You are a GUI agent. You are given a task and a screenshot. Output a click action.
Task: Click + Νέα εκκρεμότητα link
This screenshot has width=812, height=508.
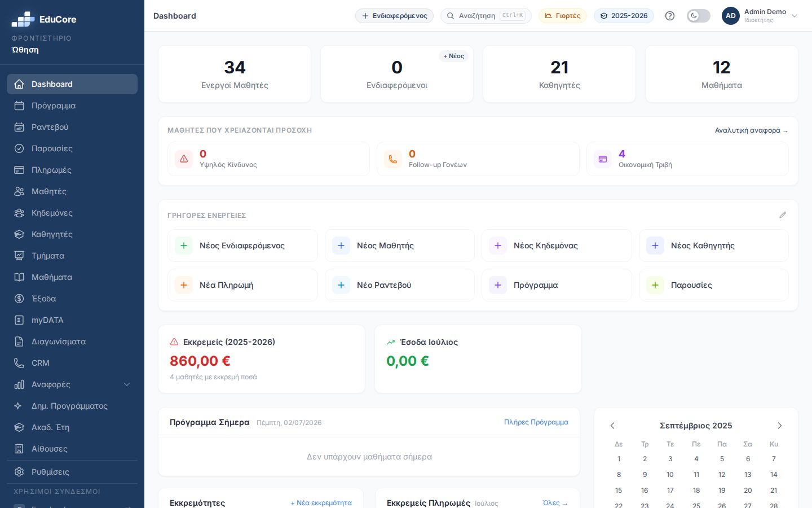(x=321, y=503)
